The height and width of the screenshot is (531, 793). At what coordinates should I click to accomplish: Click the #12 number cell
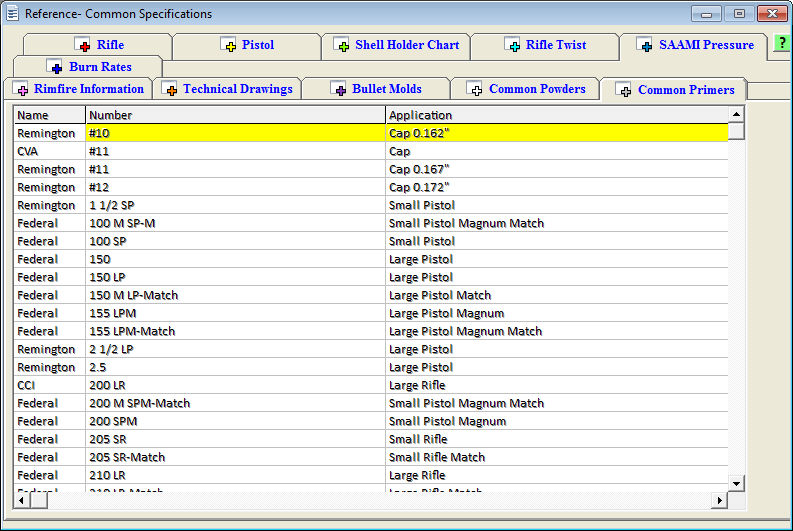(x=236, y=187)
